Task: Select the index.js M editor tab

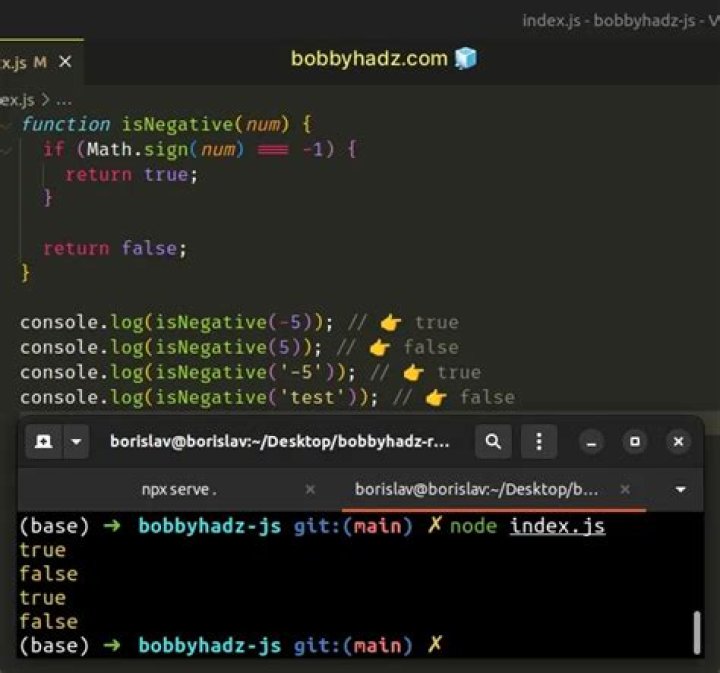Action: tap(41, 62)
